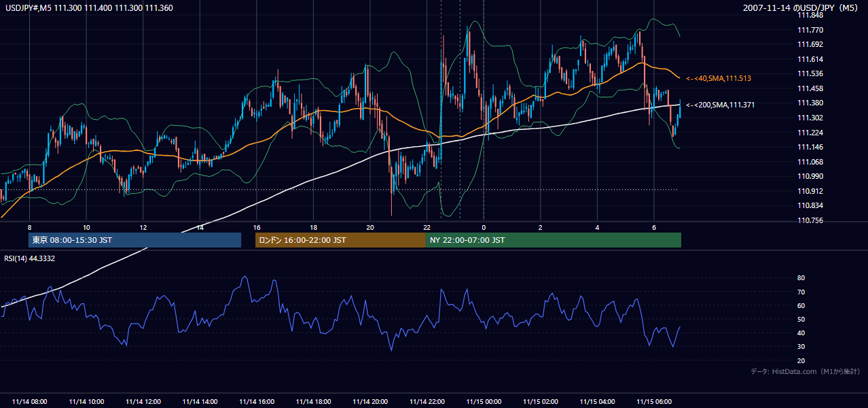
Task: Click RSI scale value 40
Action: (801, 333)
